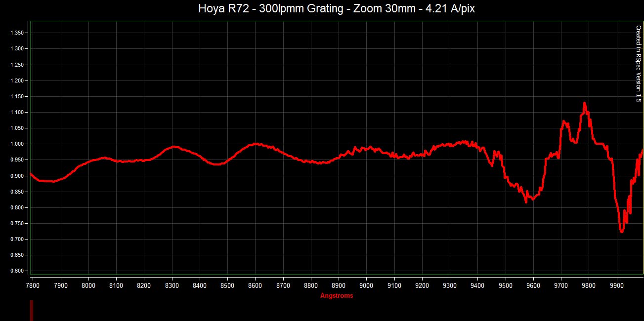644x321 pixels.
Task: Click the curve peak near 8600 Angstroms
Action: coord(256,144)
